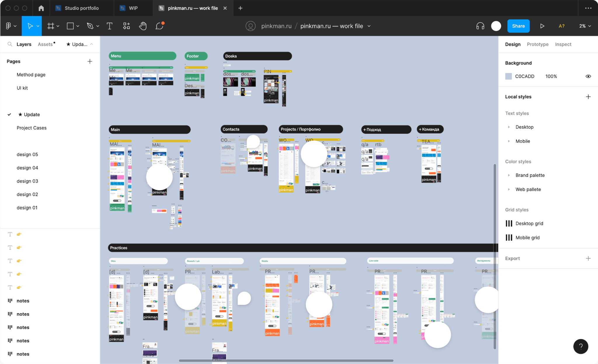The image size is (598, 364).
Task: Select the Practices section label on canvas
Action: click(119, 248)
